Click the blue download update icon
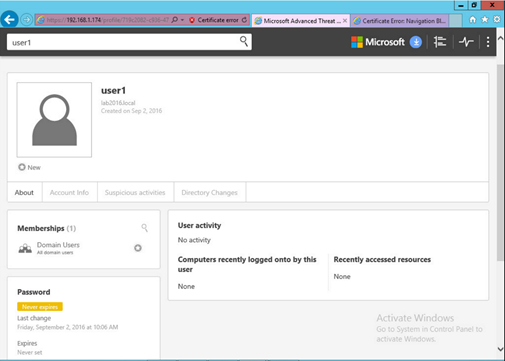This screenshot has width=505, height=361. pyautogui.click(x=416, y=42)
